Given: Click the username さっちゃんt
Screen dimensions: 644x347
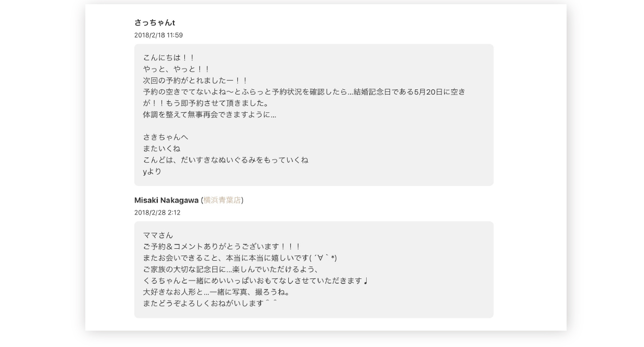Looking at the screenshot, I should [155, 23].
